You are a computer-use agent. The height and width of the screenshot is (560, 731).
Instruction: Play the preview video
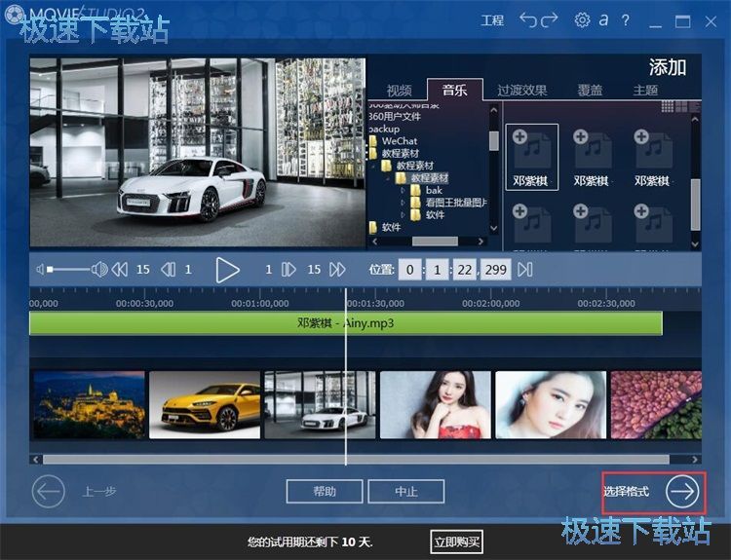227,270
